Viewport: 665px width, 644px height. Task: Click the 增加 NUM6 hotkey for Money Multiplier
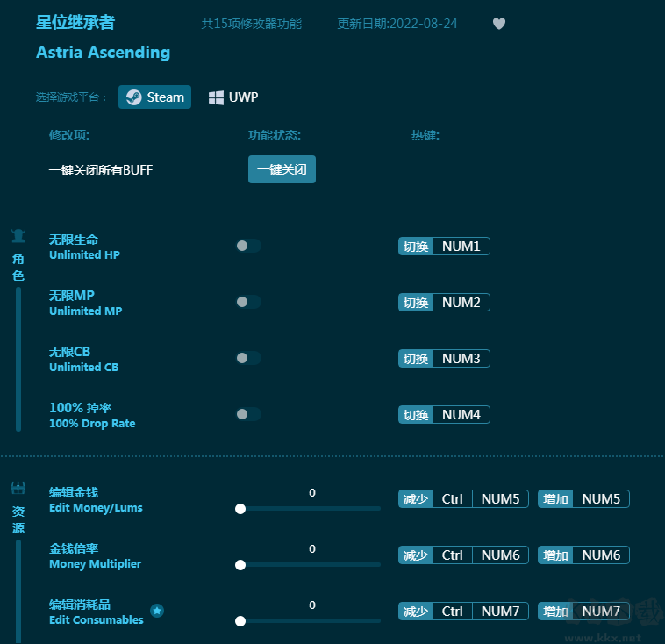pos(583,555)
